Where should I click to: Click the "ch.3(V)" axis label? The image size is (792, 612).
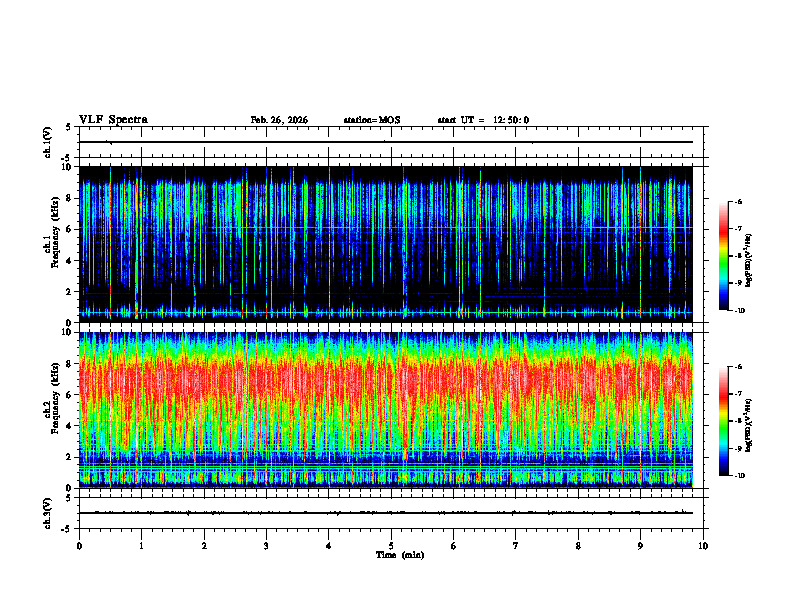click(48, 513)
